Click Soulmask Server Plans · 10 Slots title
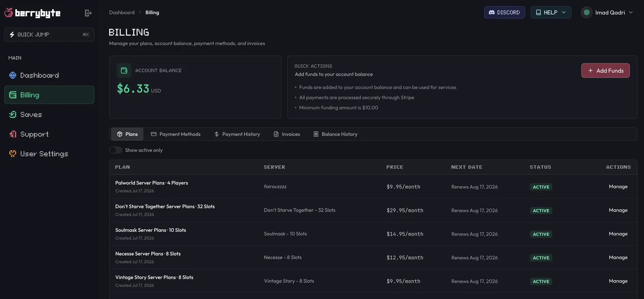Screen dimensions: 644x299 click(151, 230)
